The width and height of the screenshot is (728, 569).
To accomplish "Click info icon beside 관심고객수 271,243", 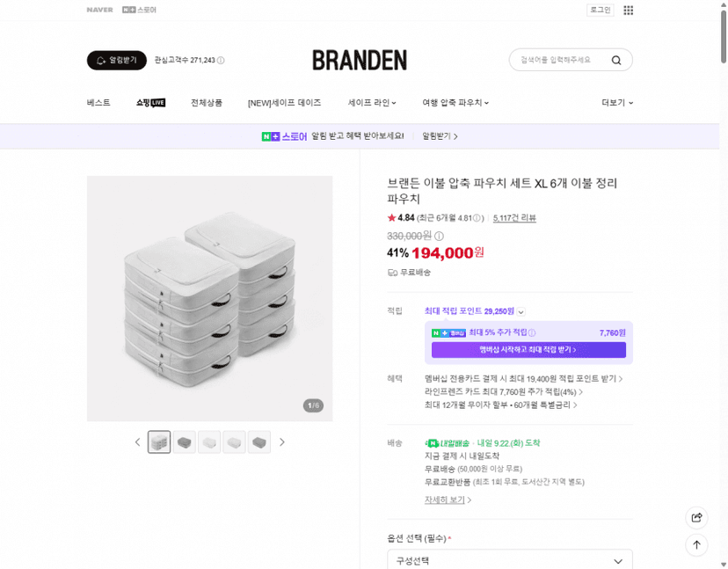I will (x=221, y=61).
